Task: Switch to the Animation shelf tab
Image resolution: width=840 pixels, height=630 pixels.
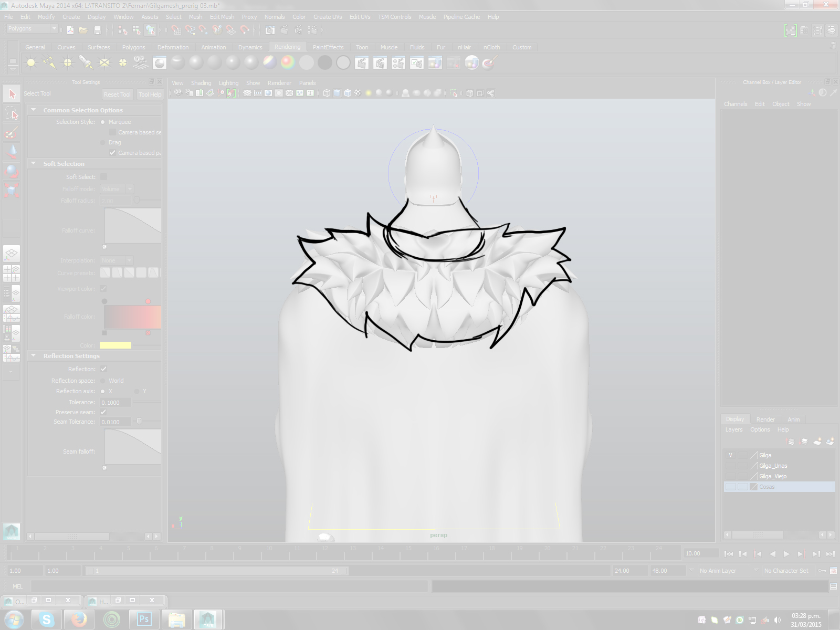Action: [213, 47]
